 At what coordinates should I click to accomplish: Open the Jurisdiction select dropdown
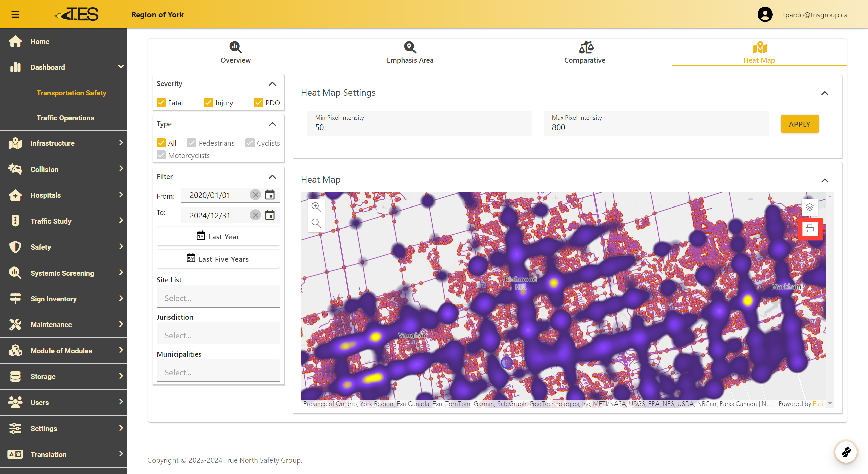click(x=218, y=335)
